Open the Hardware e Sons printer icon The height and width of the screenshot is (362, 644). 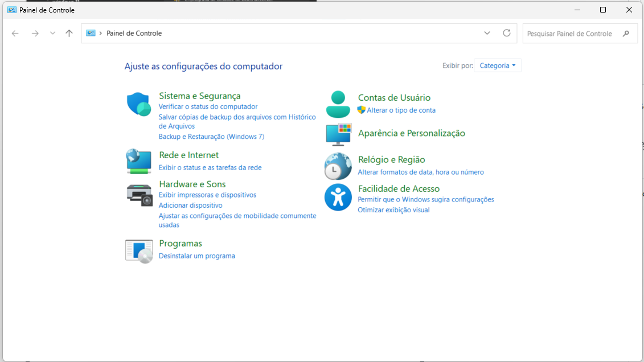click(x=140, y=195)
